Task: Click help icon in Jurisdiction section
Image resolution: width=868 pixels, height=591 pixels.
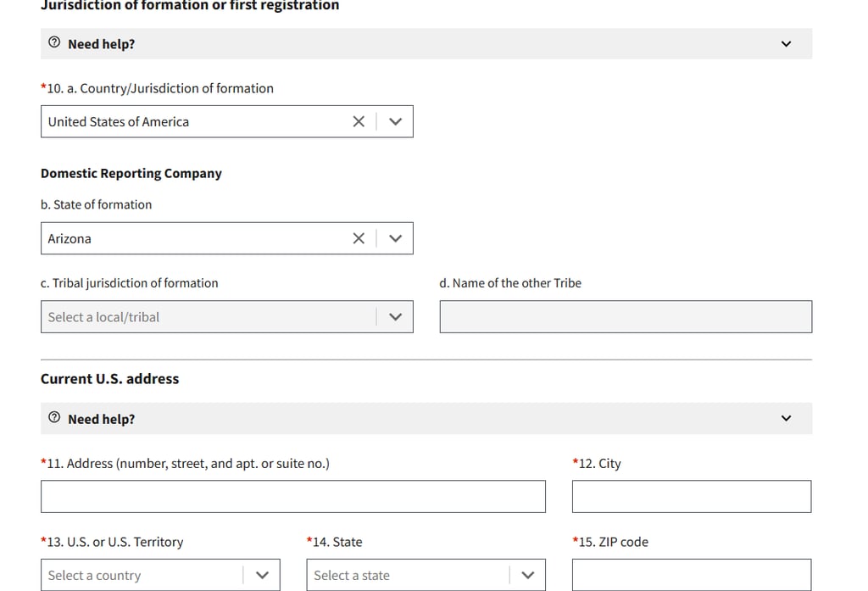Action: click(54, 43)
